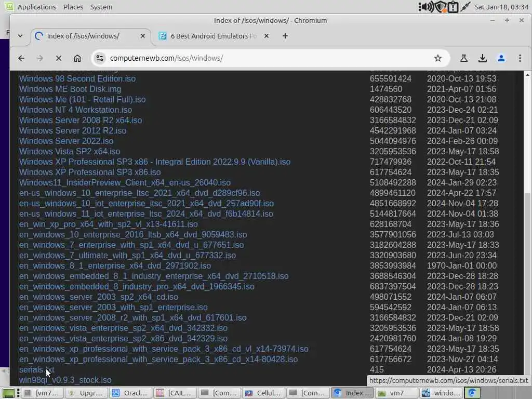Open en_windows_embedded_8_1_industry_enterprise link
Viewport: 532px width, 399px height.
click(x=154, y=276)
